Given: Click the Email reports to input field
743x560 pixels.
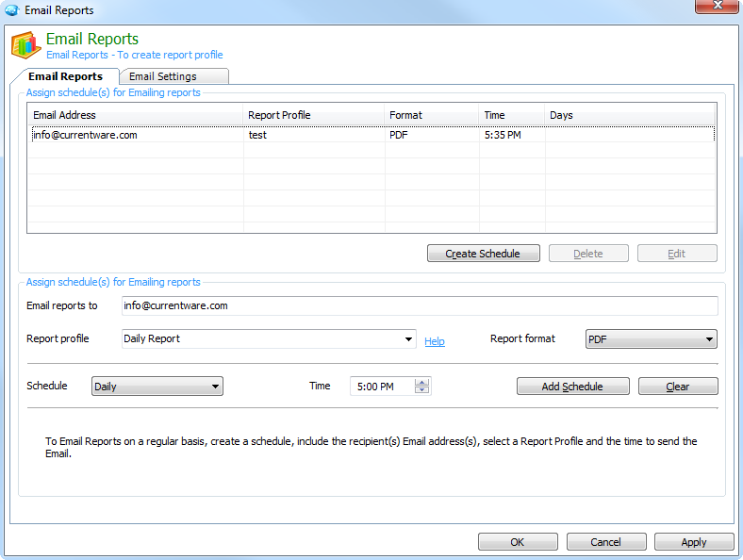Looking at the screenshot, I should pos(420,305).
